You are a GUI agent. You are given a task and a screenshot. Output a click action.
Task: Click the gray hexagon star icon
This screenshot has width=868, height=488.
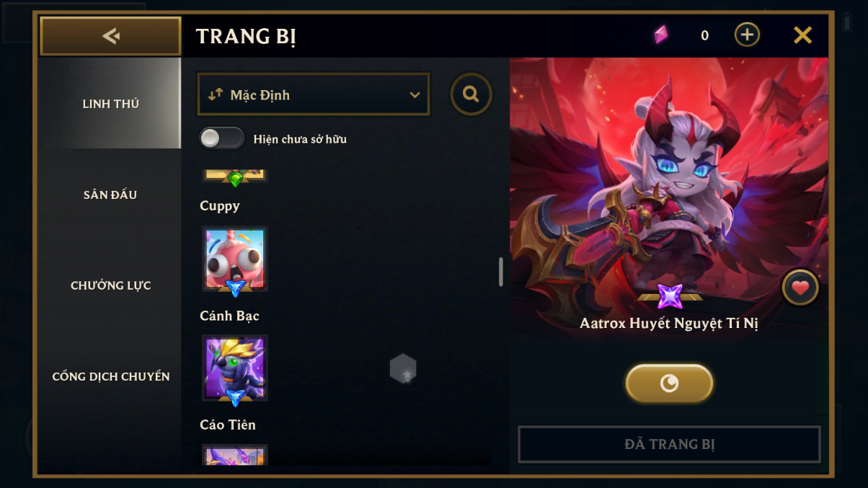[403, 368]
